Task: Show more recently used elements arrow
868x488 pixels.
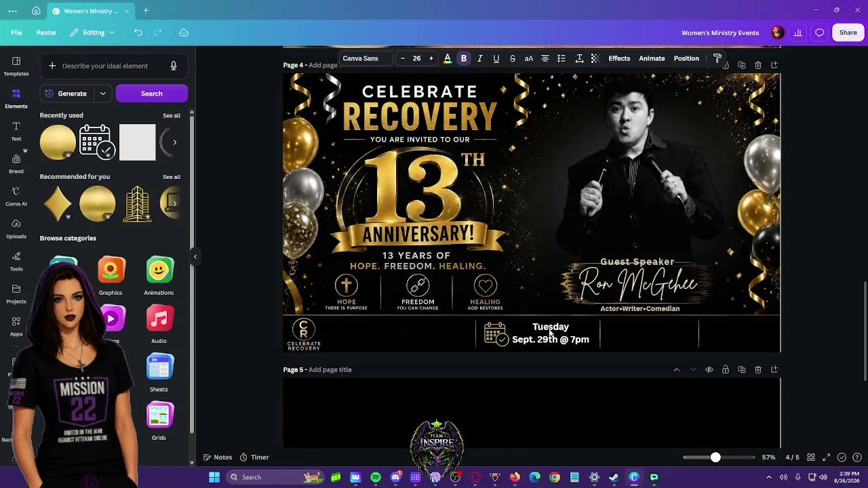Action: (174, 142)
